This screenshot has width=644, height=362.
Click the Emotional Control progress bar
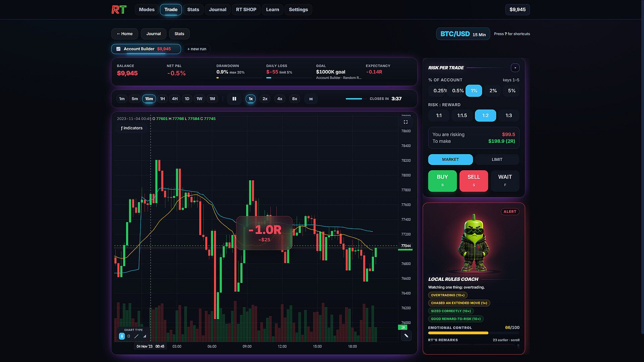click(474, 333)
